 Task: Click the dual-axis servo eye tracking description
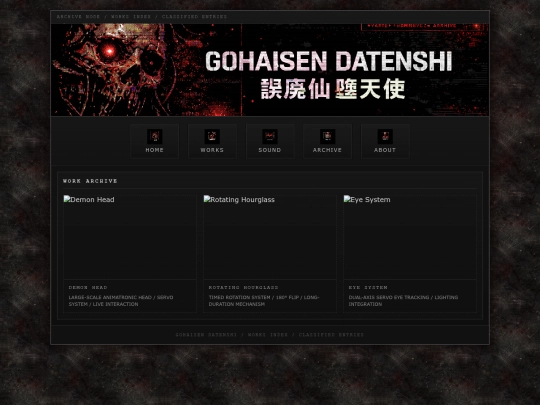tap(403, 301)
